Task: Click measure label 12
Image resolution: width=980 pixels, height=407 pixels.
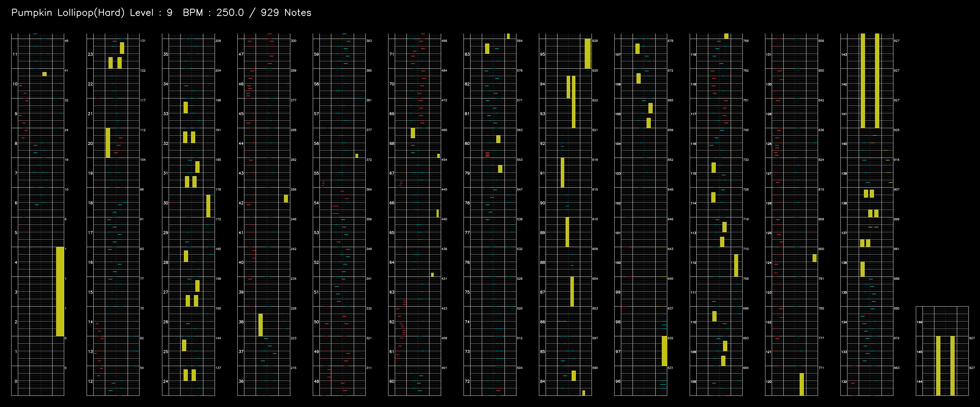Action: point(90,381)
